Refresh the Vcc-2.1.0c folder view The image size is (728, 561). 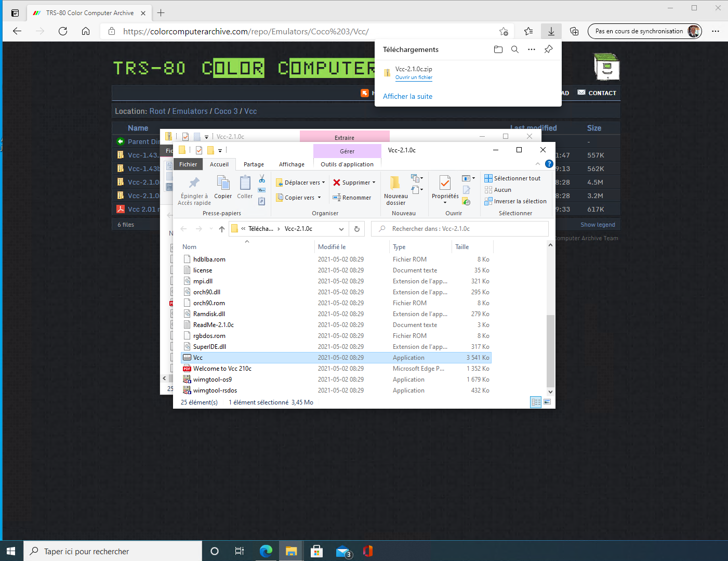click(x=357, y=229)
